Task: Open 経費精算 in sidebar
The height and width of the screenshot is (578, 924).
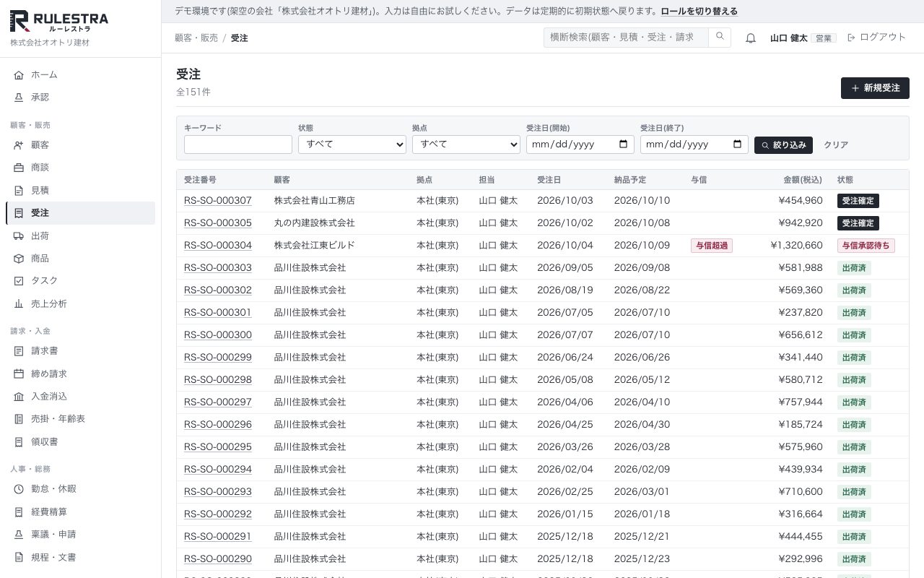Action: coord(80,512)
